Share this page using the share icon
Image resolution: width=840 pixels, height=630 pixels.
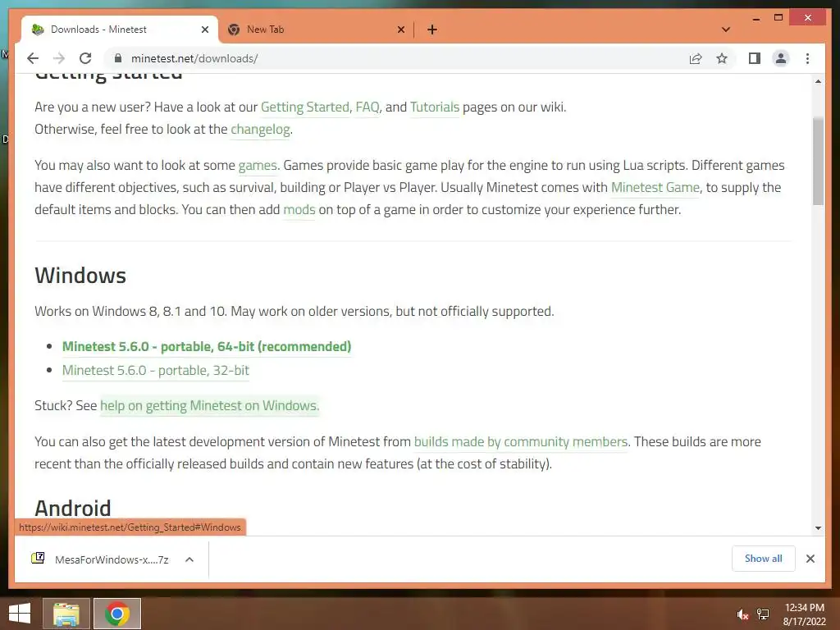(x=696, y=58)
